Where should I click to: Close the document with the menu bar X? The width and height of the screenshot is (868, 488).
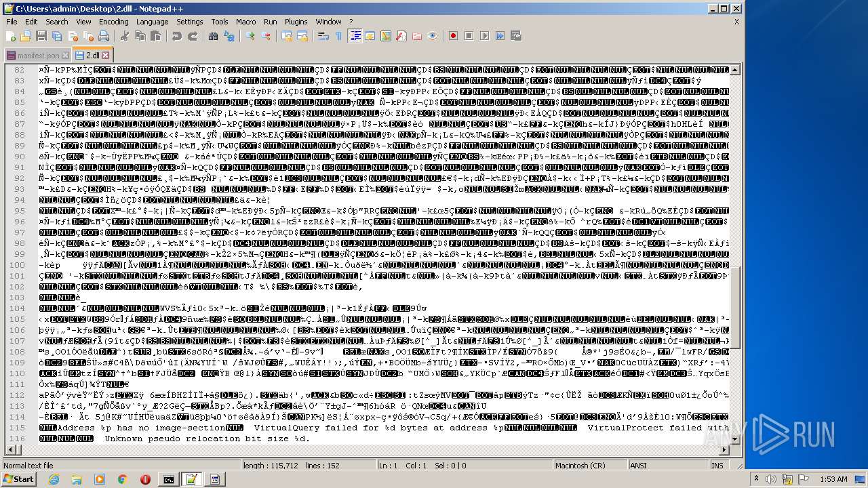(x=736, y=22)
